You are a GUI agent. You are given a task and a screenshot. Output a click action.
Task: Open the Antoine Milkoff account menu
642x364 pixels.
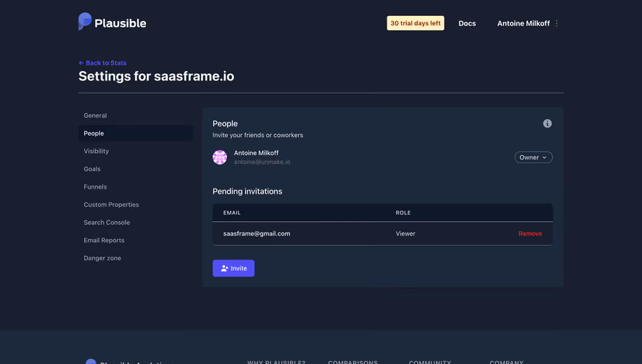523,23
